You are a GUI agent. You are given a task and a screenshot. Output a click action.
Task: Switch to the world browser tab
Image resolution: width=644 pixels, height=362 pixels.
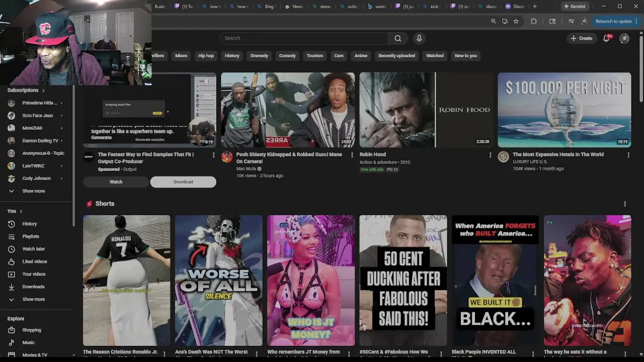(377, 7)
